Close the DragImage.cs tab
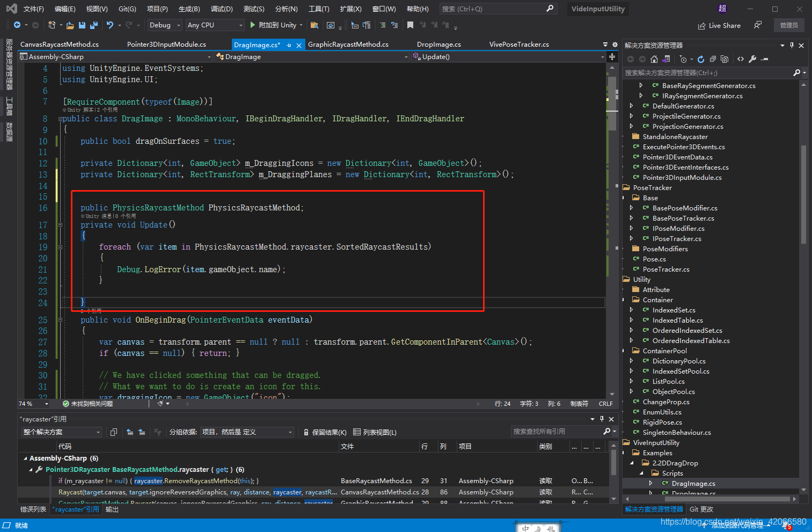Screen dimensions: 812x532 [x=299, y=45]
